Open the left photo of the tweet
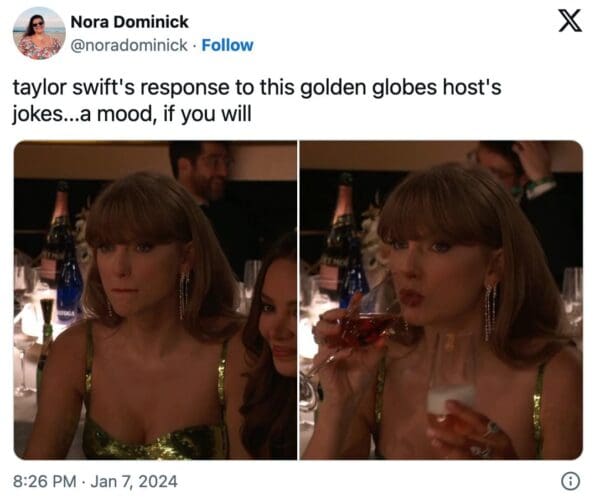Screen dimensions: 600x501 [155, 300]
